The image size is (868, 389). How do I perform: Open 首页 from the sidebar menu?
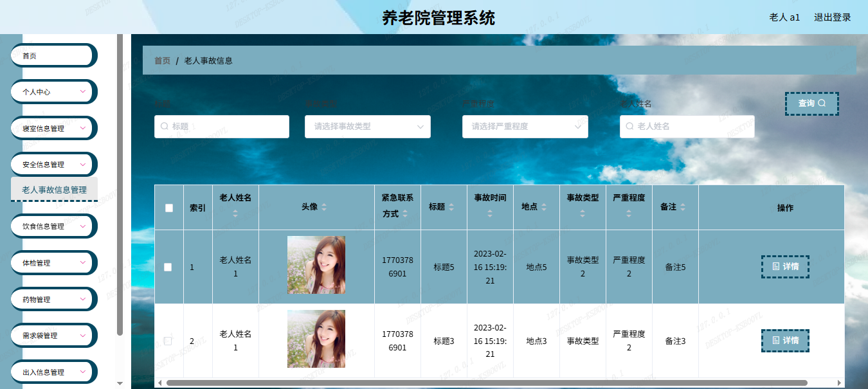click(x=54, y=56)
